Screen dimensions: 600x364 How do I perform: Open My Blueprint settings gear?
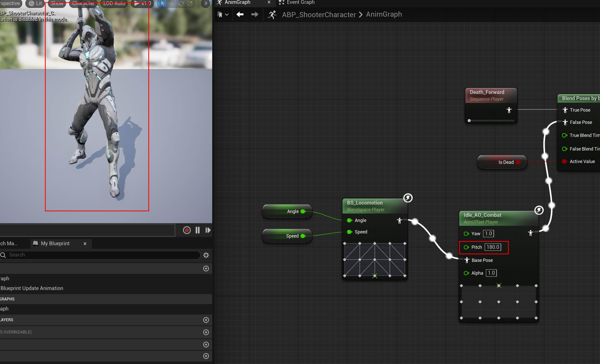click(x=206, y=255)
